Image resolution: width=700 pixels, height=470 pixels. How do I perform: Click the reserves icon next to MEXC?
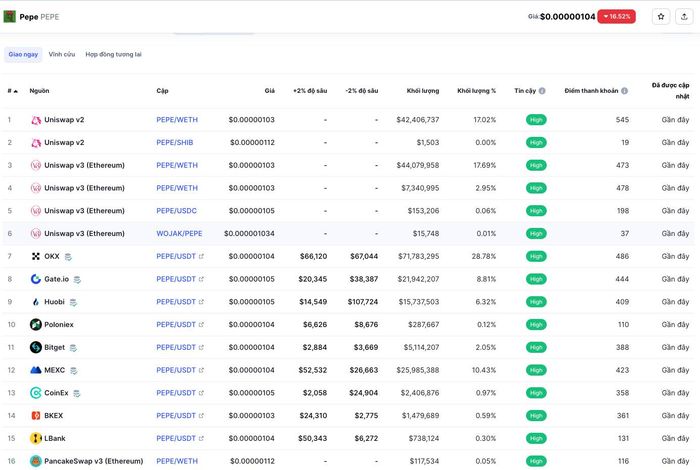point(74,370)
